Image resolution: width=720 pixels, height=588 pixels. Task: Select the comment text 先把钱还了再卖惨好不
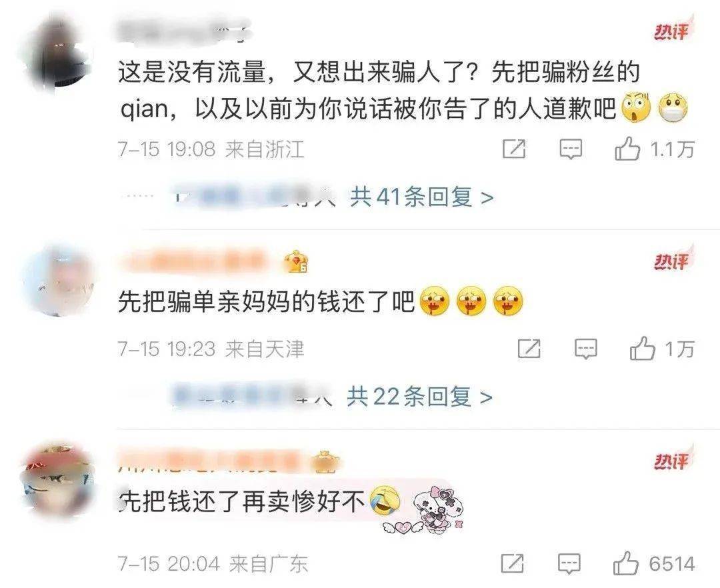[x=241, y=501]
